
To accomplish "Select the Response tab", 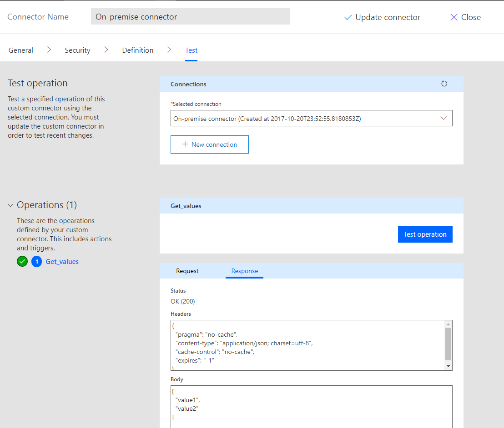I will tap(244, 271).
